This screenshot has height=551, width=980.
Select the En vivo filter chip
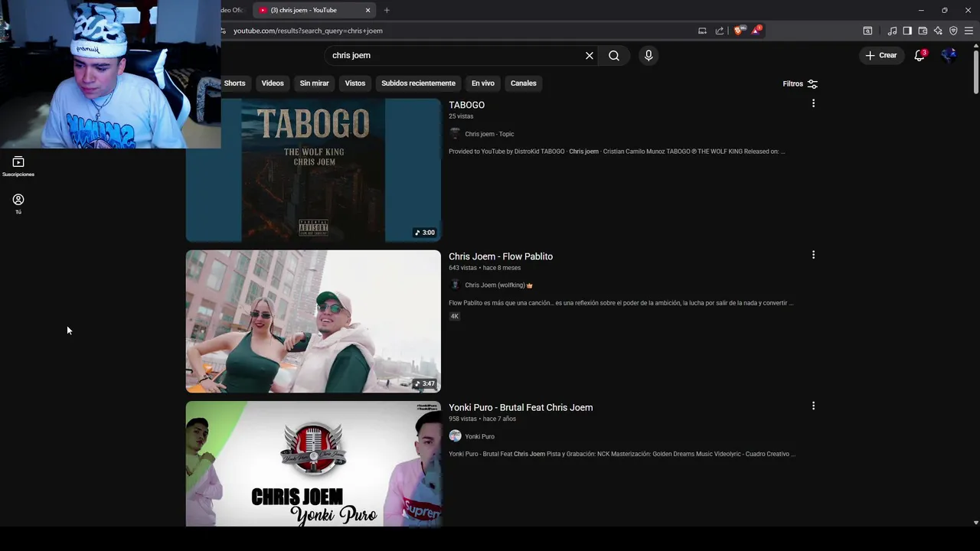482,83
